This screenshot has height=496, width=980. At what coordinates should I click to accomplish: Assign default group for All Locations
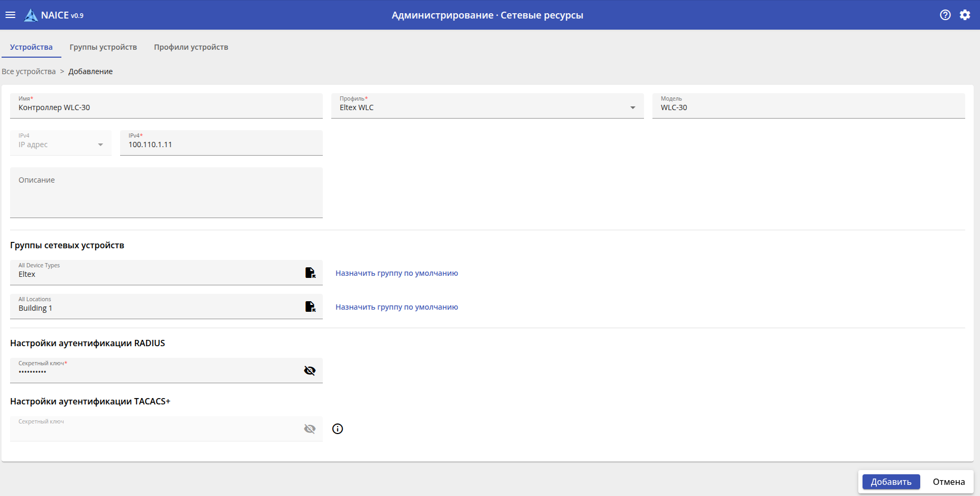(396, 307)
